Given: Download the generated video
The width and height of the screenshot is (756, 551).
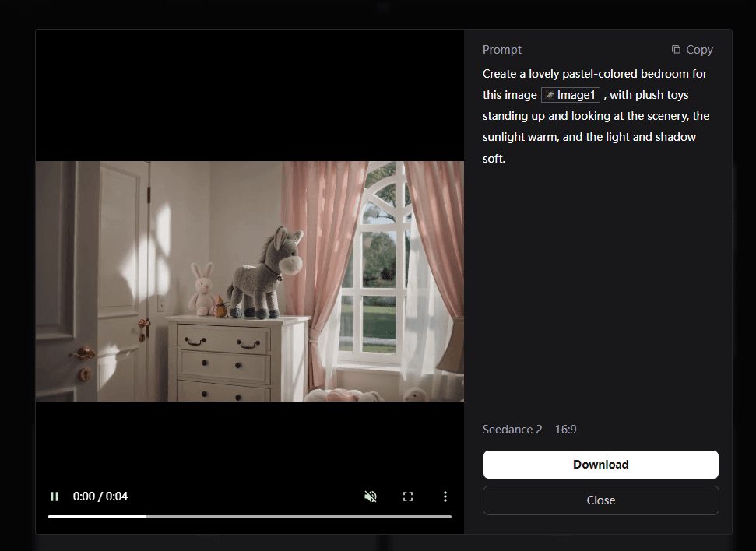Looking at the screenshot, I should coord(600,465).
